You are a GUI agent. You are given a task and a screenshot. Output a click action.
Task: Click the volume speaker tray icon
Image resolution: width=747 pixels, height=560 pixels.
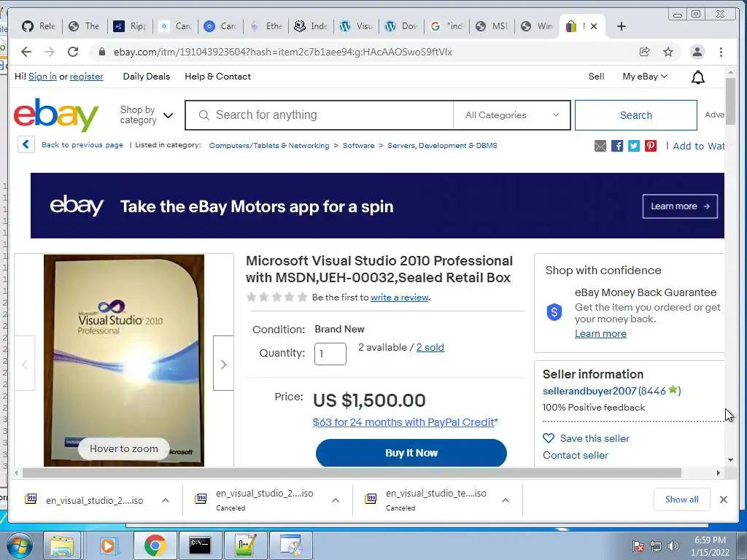[x=673, y=546]
